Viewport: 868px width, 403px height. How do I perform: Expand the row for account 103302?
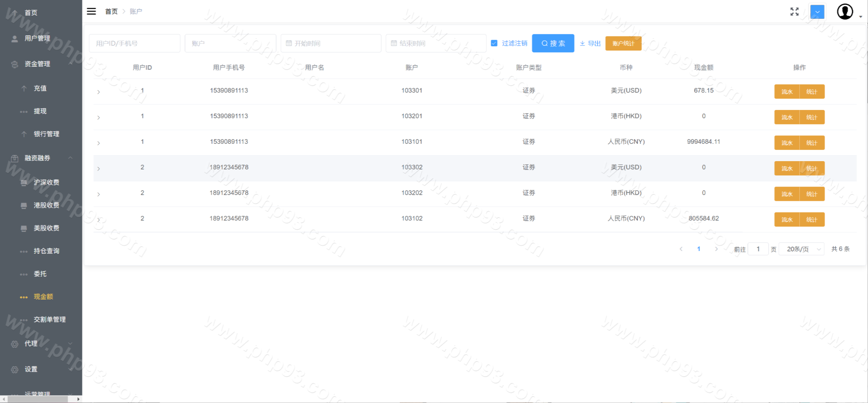click(x=99, y=169)
